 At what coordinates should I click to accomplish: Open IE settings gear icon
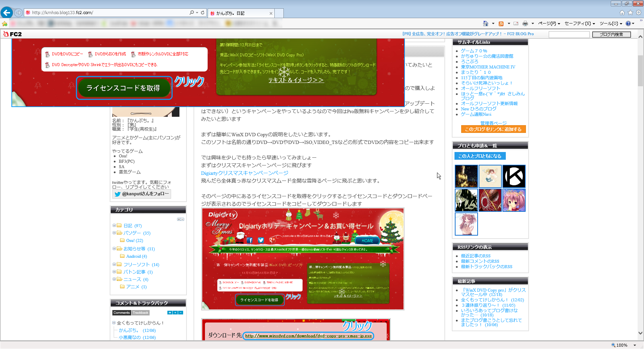tap(639, 13)
